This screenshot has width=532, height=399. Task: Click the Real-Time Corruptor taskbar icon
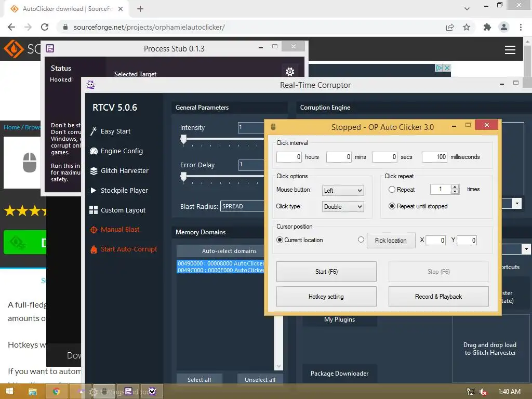click(x=152, y=392)
